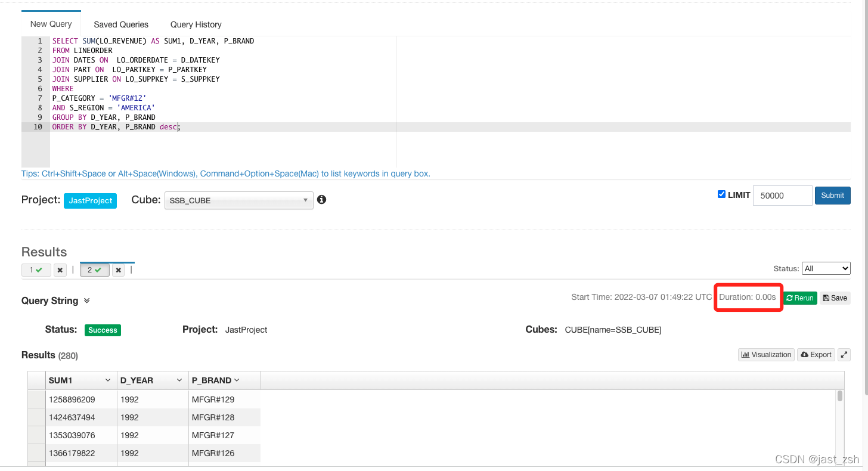Click the page vertical scrollbar on the right edge
The image size is (868, 471).
pyautogui.click(x=866, y=197)
